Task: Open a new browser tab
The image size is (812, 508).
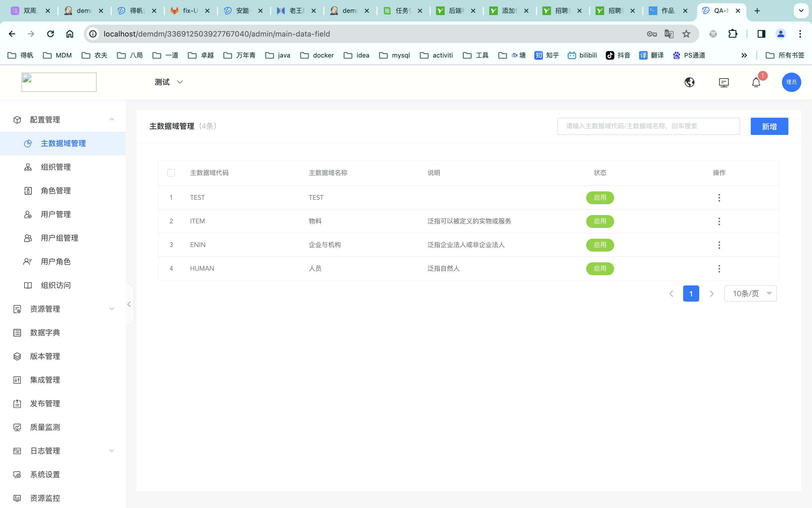Action: point(757,11)
